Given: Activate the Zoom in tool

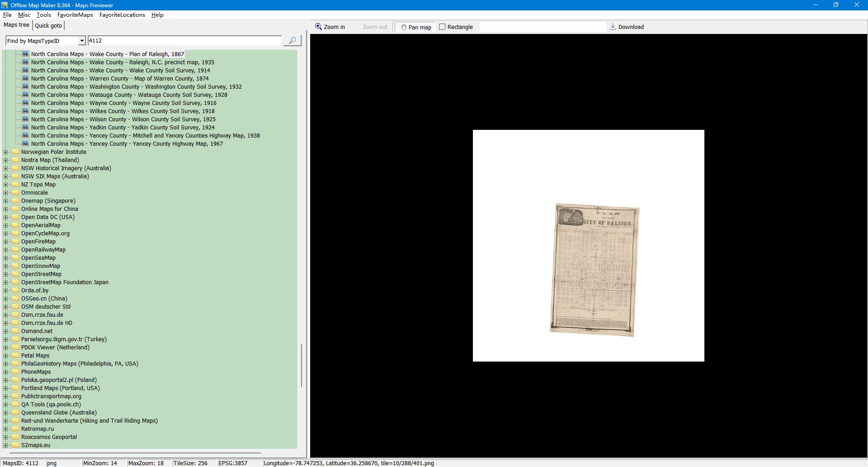Looking at the screenshot, I should [330, 27].
